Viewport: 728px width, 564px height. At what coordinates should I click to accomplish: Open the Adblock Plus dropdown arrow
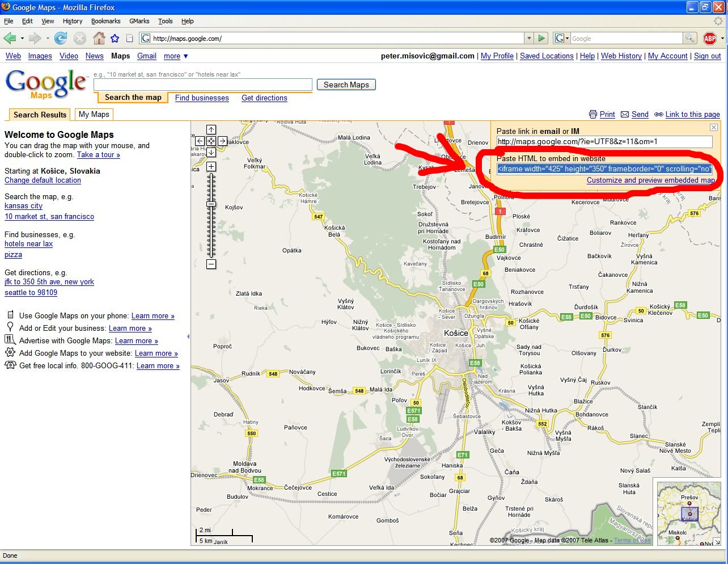pyautogui.click(x=722, y=39)
